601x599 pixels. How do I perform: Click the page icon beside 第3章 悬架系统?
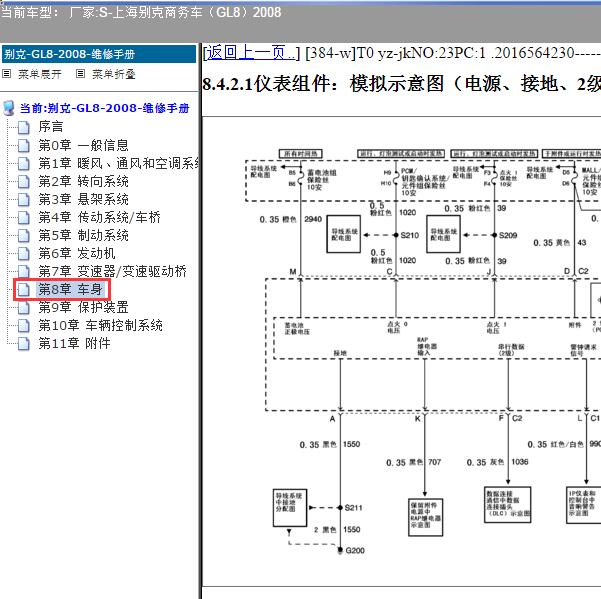(24, 200)
